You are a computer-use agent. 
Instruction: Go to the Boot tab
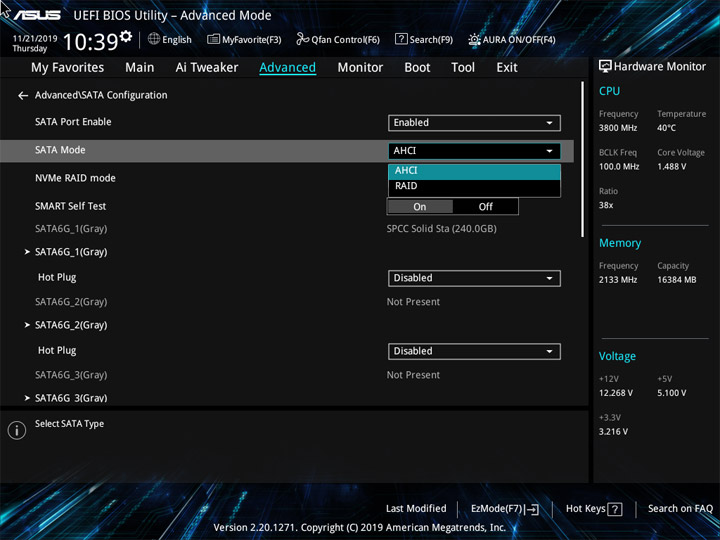click(x=417, y=68)
